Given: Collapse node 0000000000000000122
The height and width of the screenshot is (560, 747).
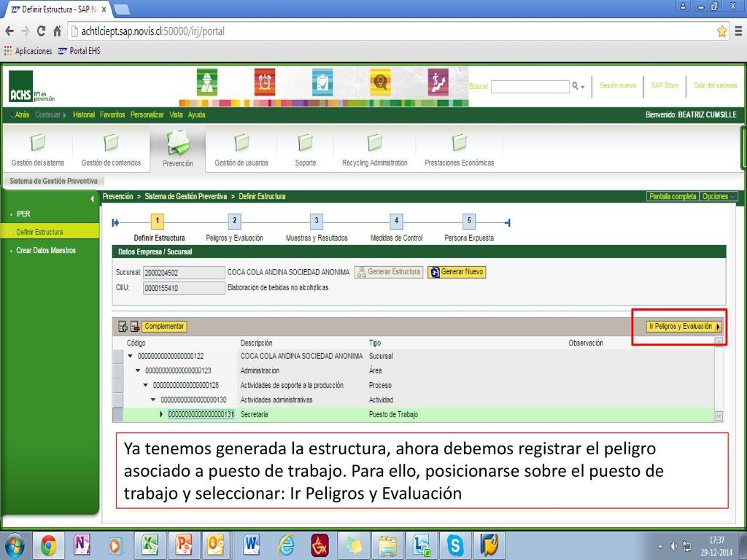Looking at the screenshot, I should coord(130,356).
